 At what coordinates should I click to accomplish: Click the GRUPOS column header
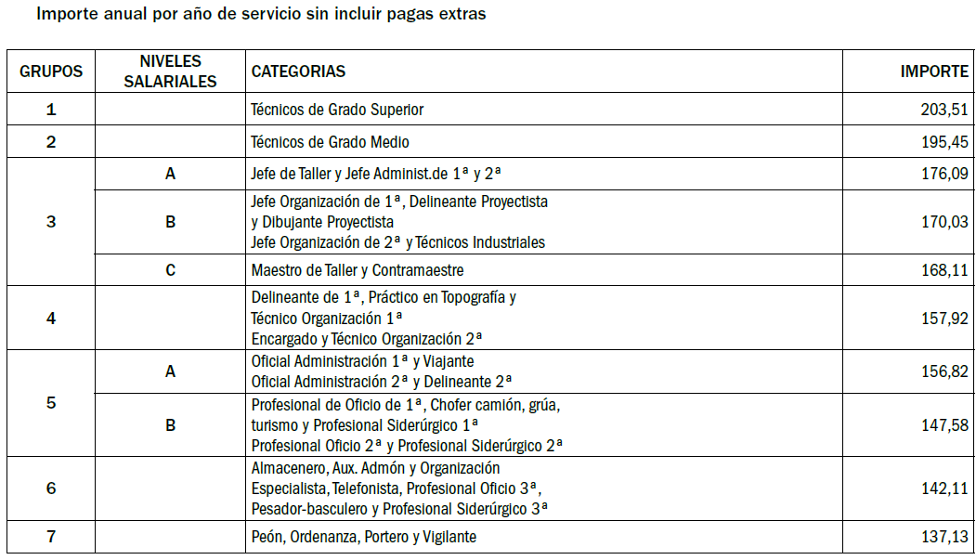point(51,72)
